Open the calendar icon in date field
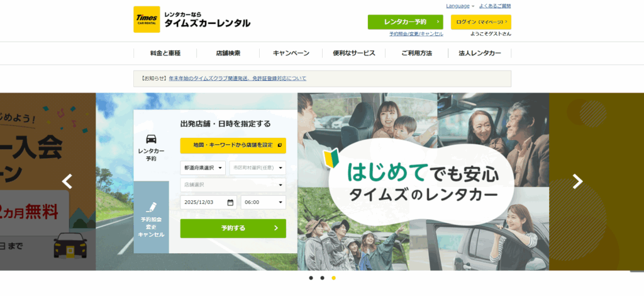 (x=230, y=202)
